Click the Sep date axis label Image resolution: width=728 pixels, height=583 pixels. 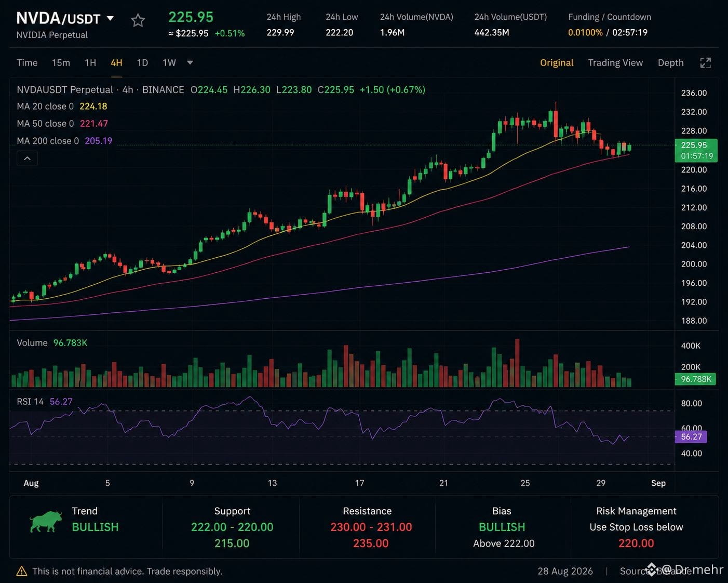(658, 483)
